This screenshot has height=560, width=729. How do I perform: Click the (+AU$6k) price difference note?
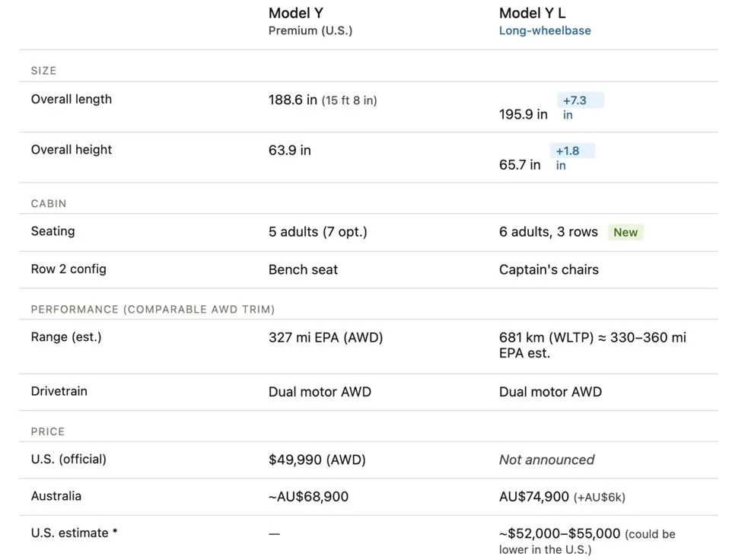[600, 498]
